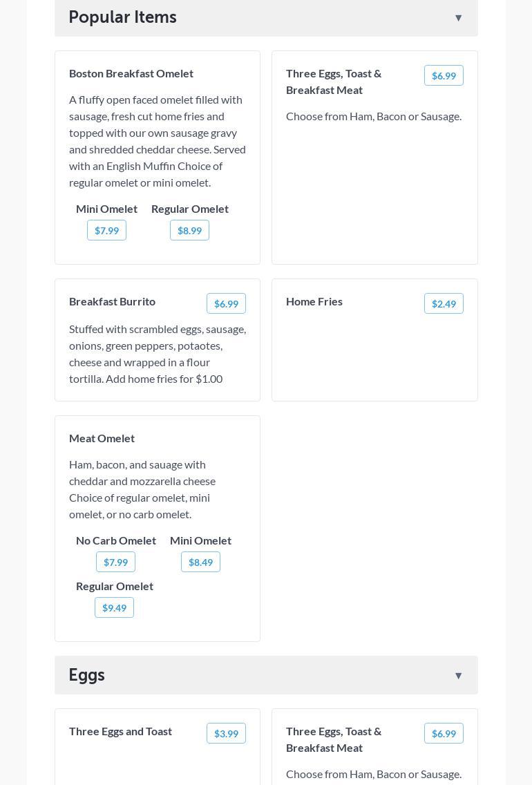Open the Meat Omelet item title

point(102,438)
